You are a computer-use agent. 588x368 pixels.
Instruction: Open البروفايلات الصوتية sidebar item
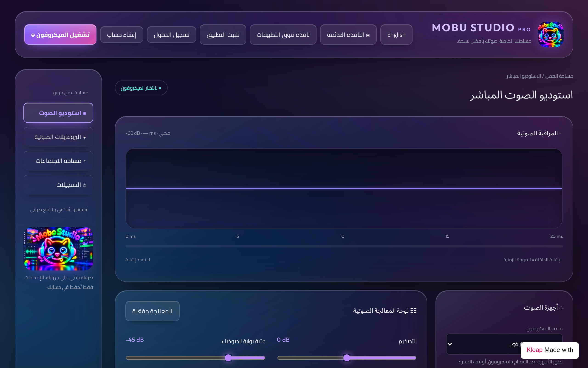pyautogui.click(x=58, y=137)
